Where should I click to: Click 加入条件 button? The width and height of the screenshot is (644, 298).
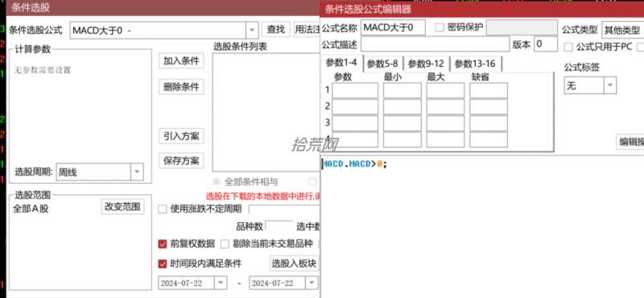(x=181, y=61)
